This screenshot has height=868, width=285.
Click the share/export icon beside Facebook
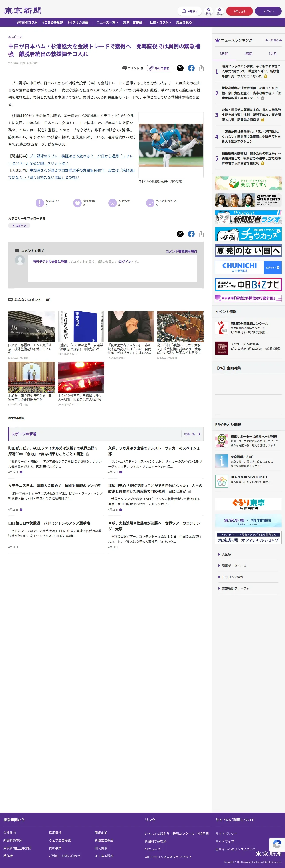201,68
